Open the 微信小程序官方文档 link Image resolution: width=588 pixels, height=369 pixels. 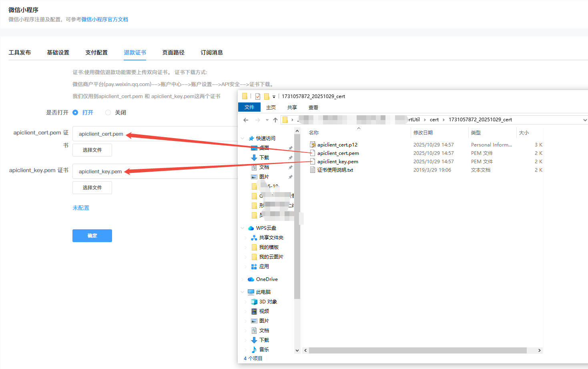click(x=105, y=20)
